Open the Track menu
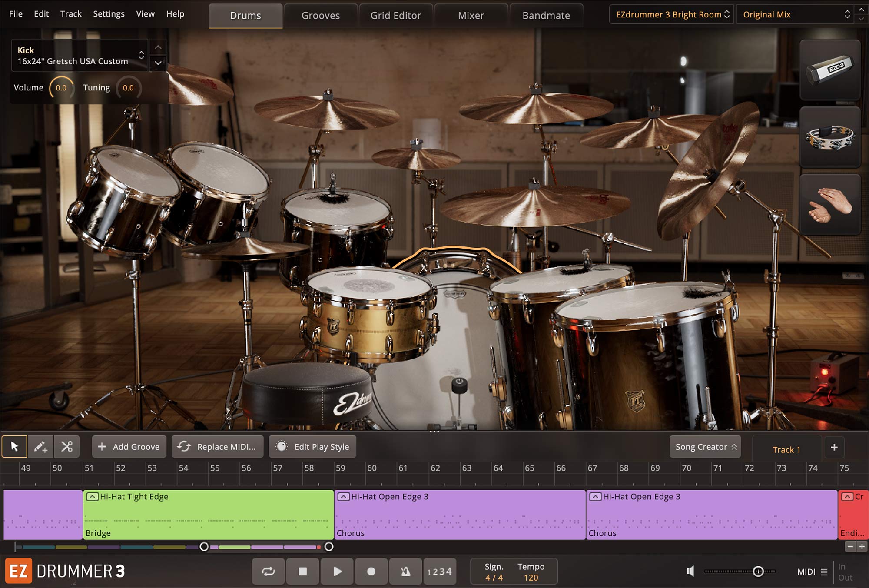 [71, 13]
